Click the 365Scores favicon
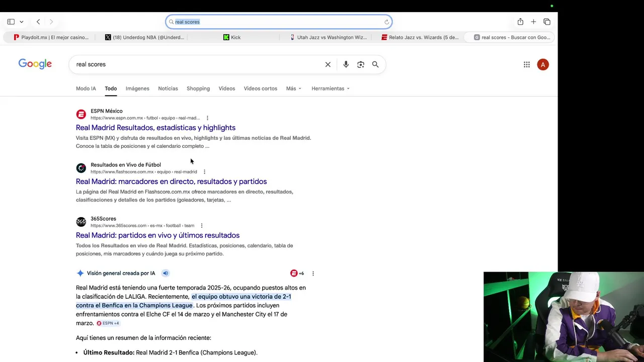Viewport: 644px width, 362px height. (81, 222)
